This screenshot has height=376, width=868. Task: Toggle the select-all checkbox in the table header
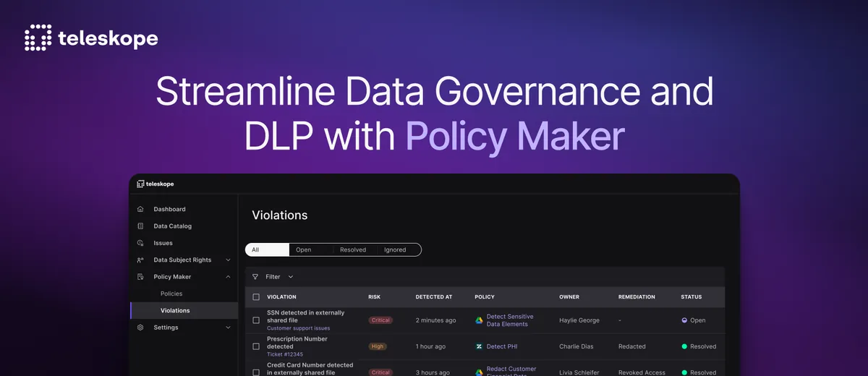pos(256,297)
